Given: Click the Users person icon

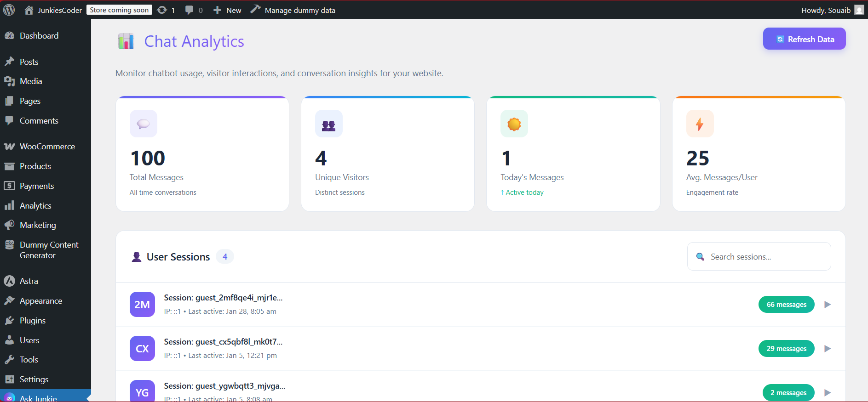Looking at the screenshot, I should 9,340.
